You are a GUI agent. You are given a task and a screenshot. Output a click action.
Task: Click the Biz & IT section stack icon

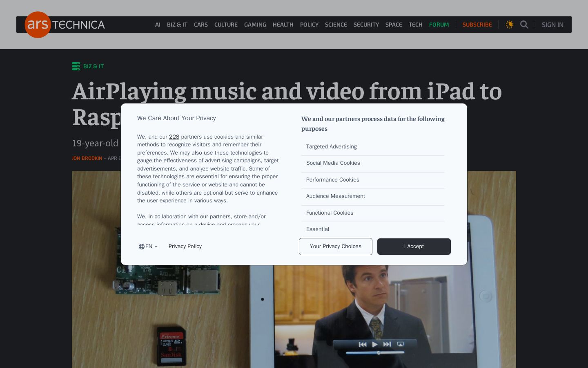[x=76, y=66]
